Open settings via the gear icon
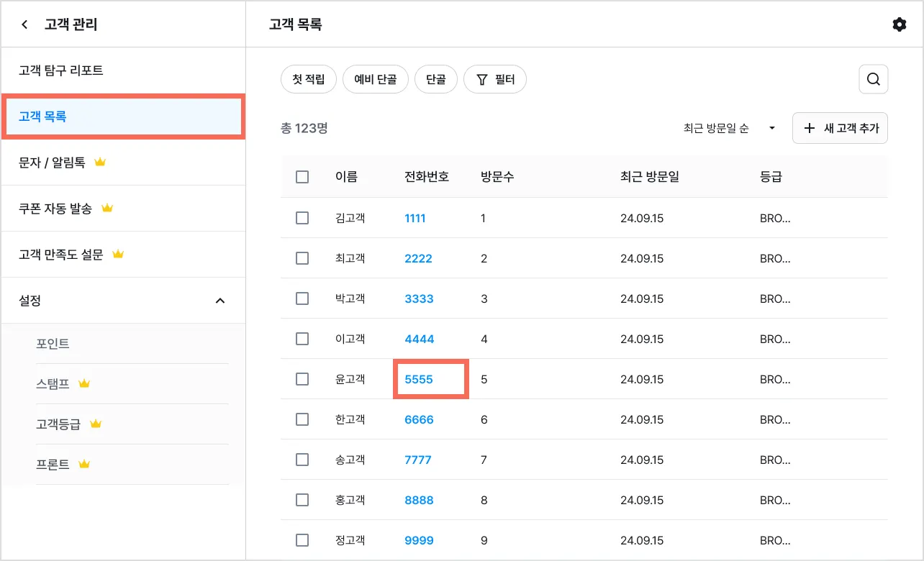The image size is (924, 561). [899, 24]
